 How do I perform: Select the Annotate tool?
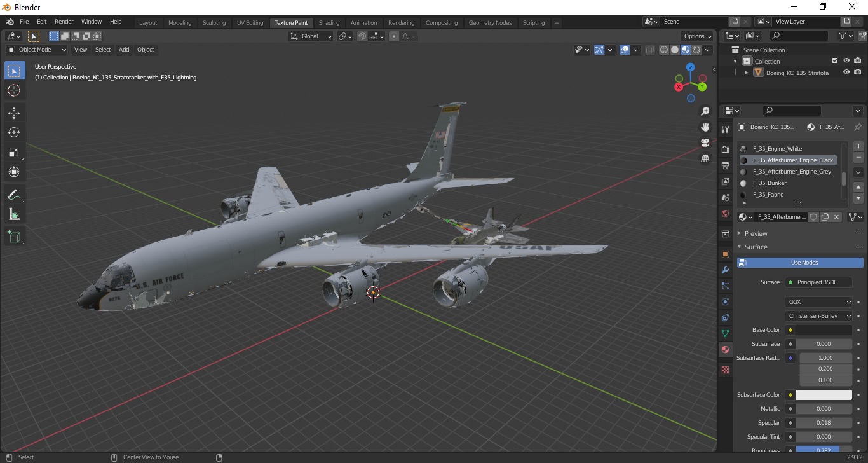coord(15,194)
